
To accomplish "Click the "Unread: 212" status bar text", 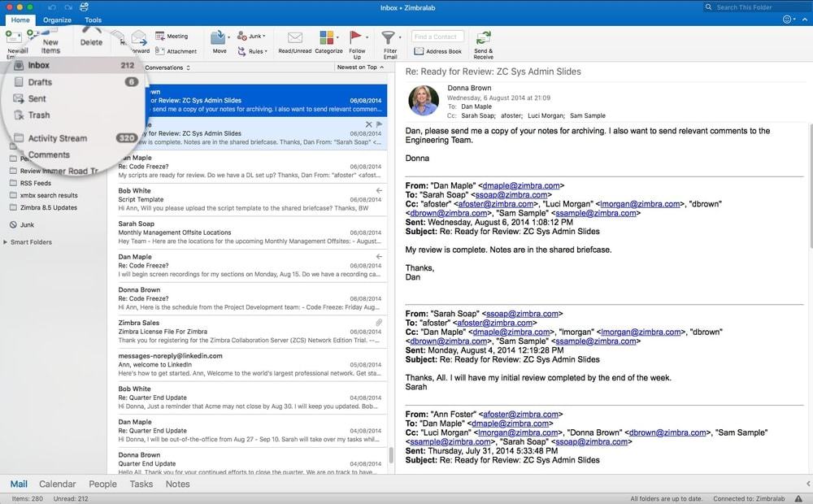I will (x=71, y=498).
